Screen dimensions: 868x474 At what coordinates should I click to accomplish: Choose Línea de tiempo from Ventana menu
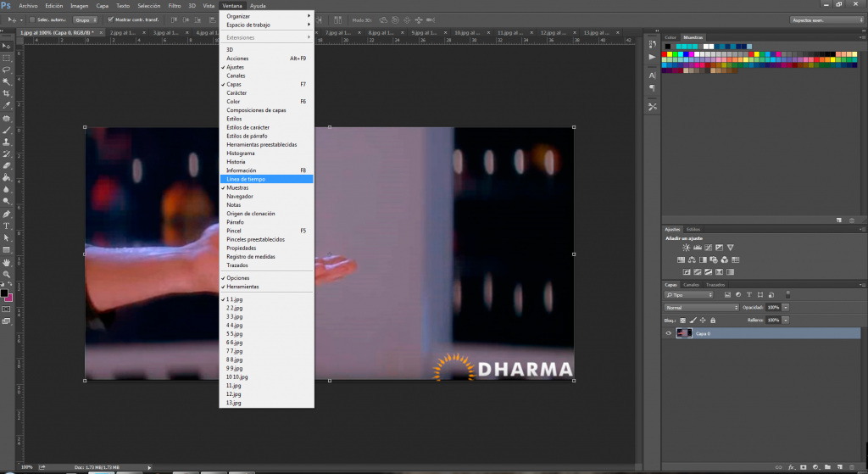266,179
